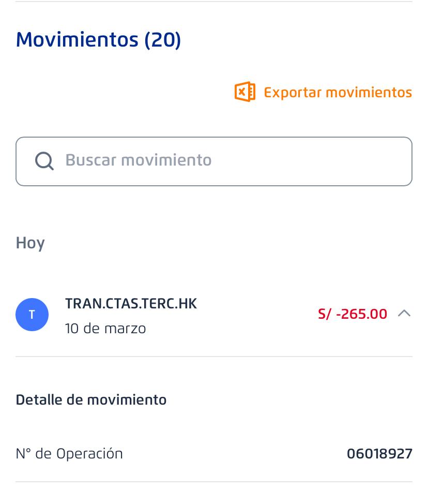428x504 pixels.
Task: Open the Exportar movimientos link
Action: pos(338,93)
